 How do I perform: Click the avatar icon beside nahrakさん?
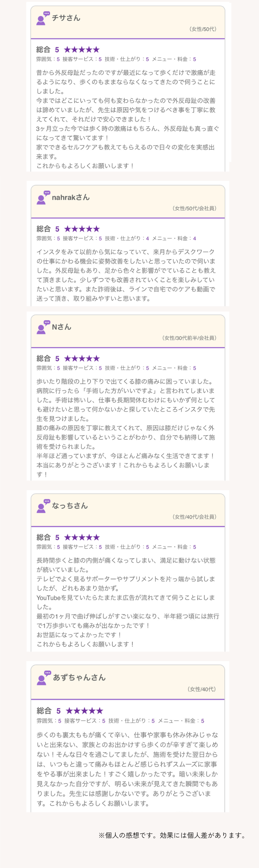pyautogui.click(x=44, y=198)
